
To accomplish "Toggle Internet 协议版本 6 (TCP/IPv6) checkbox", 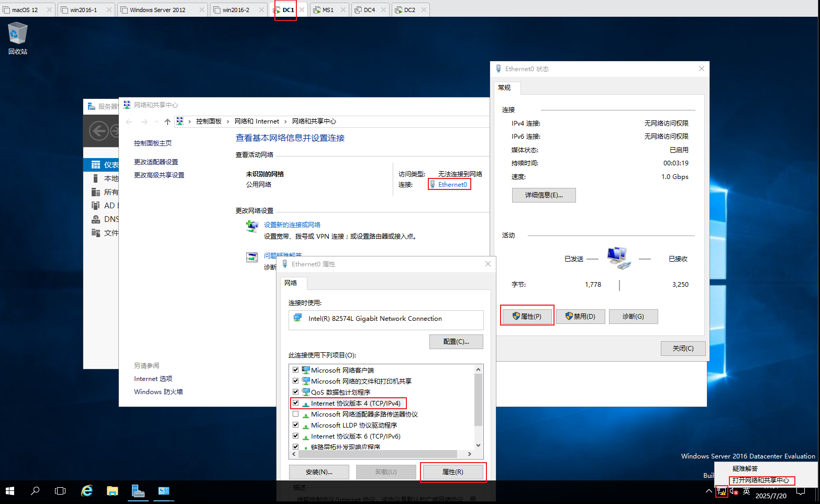I will [x=296, y=436].
